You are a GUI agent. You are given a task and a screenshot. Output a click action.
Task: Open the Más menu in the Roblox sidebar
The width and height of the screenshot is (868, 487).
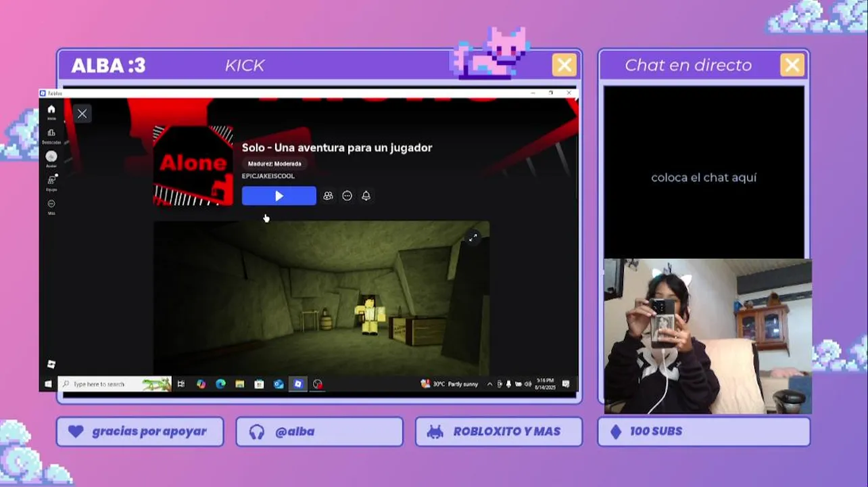51,206
